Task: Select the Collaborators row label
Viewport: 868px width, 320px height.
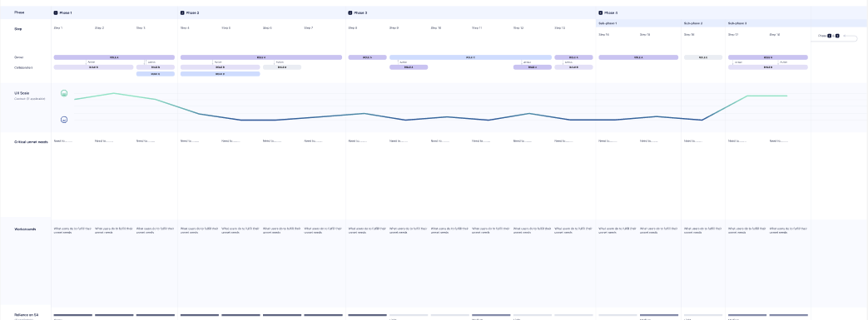Action: (24, 67)
